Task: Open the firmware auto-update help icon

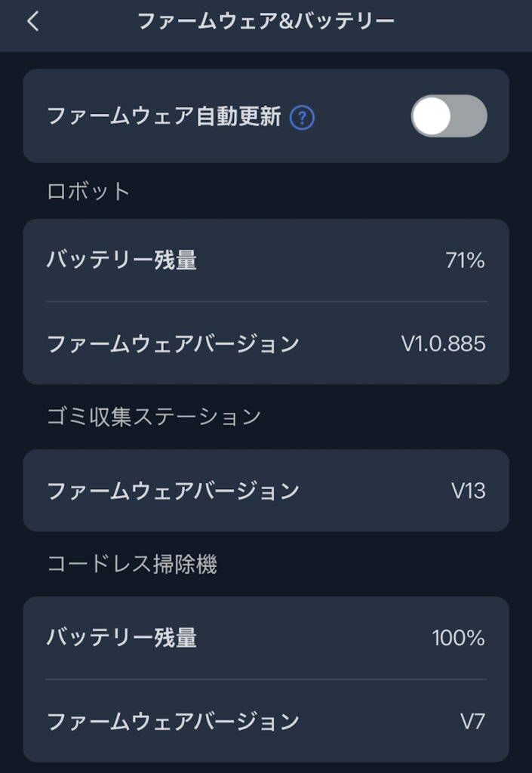Action: (302, 117)
